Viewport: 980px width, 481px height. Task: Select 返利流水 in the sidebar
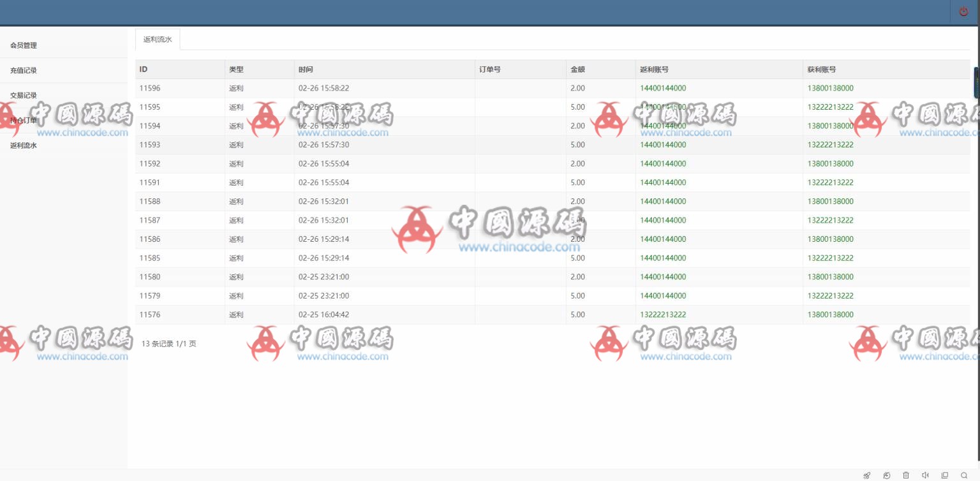click(x=24, y=145)
